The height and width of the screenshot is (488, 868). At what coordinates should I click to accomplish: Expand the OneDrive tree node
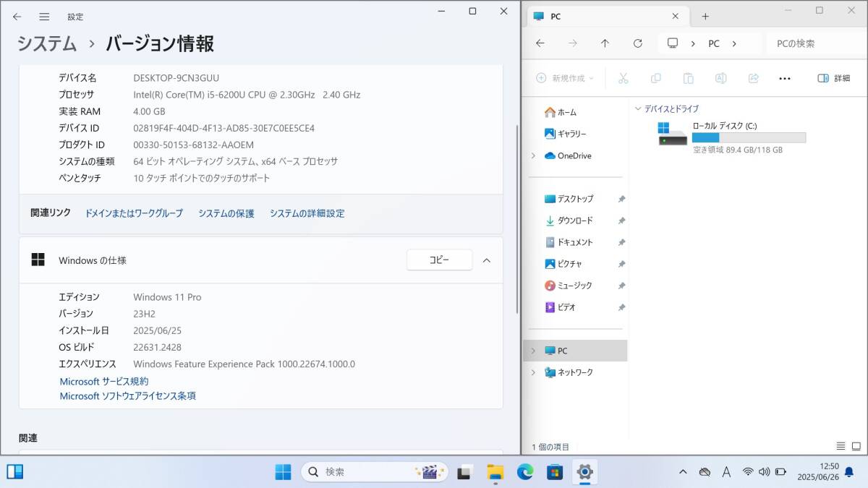533,155
